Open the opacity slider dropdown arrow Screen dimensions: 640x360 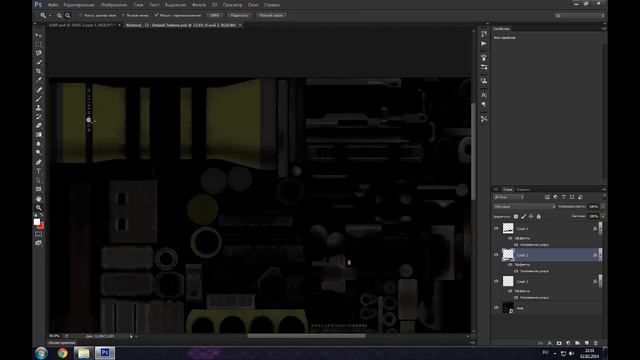pyautogui.click(x=603, y=207)
